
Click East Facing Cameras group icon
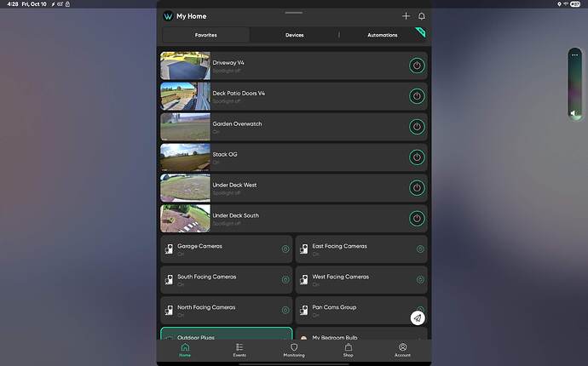303,249
